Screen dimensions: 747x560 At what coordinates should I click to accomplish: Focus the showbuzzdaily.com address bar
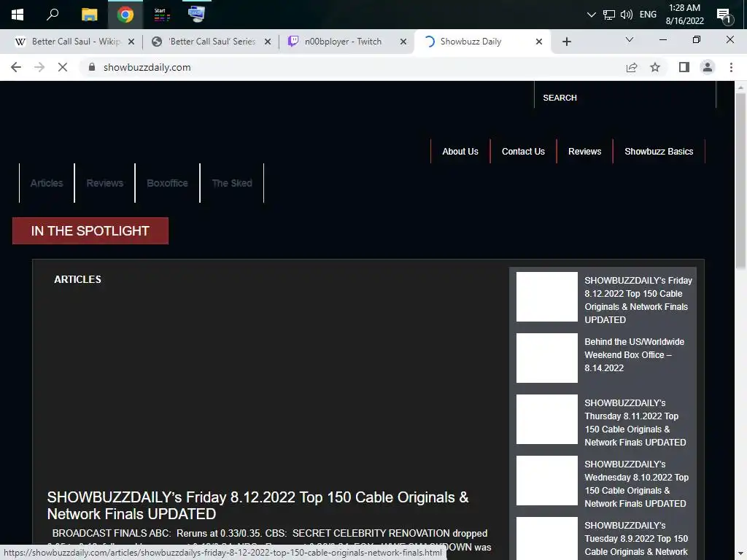coord(352,67)
